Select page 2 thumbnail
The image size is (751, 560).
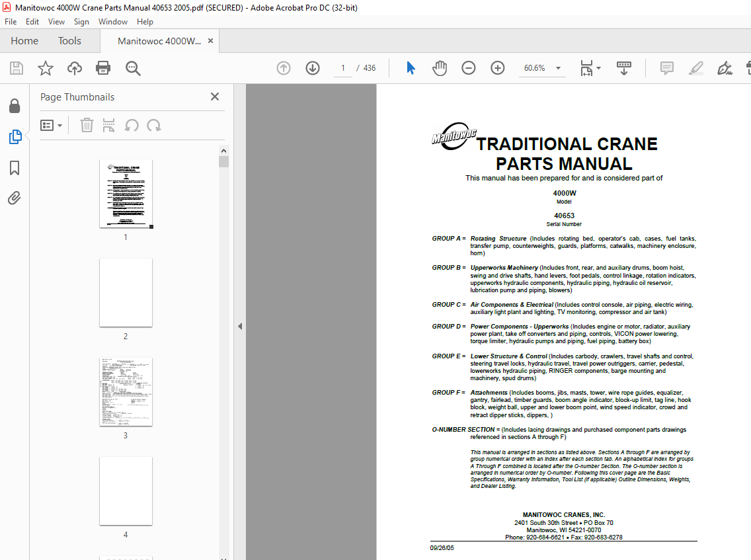[126, 293]
